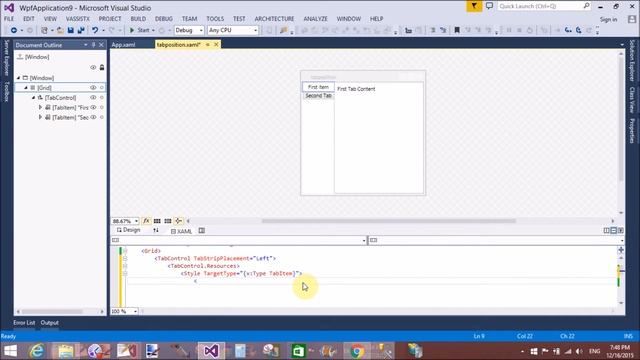Collapse the [Window] tree node
This screenshot has width=640, height=360.
(18, 78)
